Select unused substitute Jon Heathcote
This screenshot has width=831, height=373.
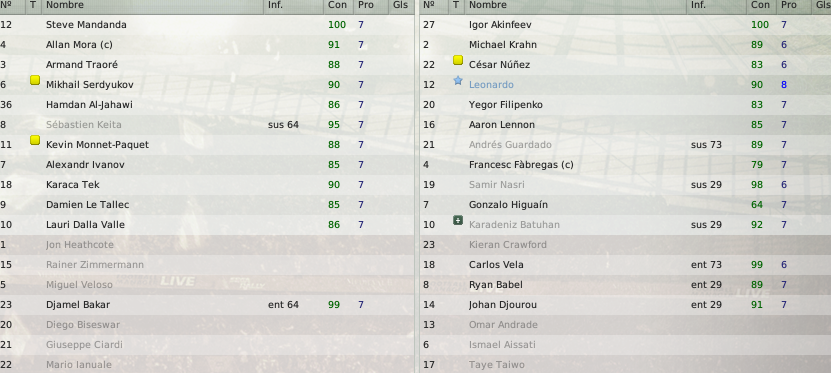coord(207,245)
